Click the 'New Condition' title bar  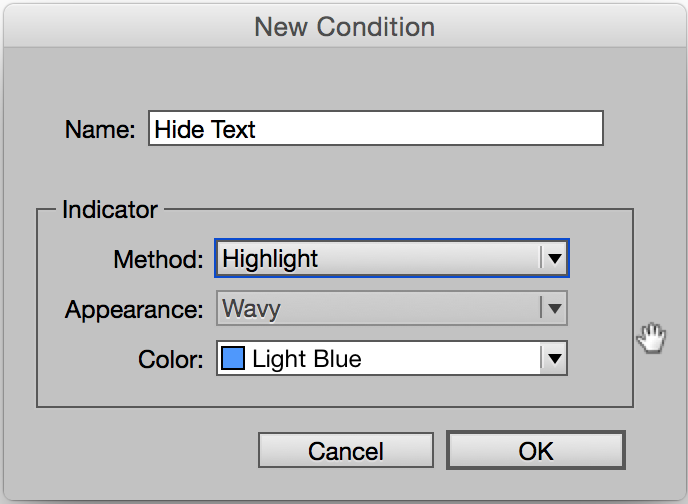pos(344,26)
